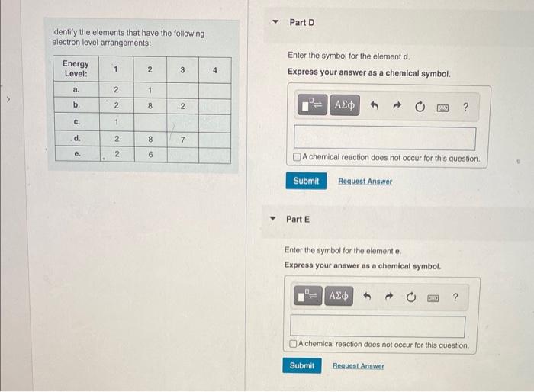
Task: Click Request Answer link for Part D
Action: pyautogui.click(x=365, y=182)
